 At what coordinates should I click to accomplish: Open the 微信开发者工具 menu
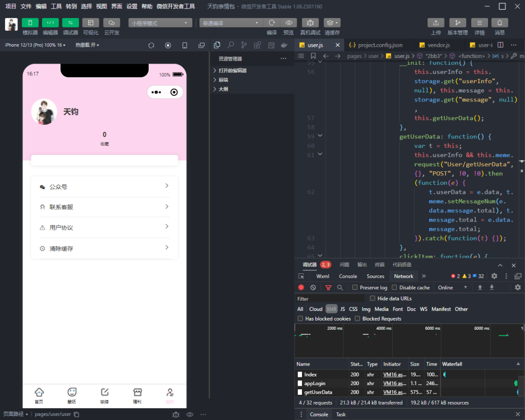pos(175,6)
